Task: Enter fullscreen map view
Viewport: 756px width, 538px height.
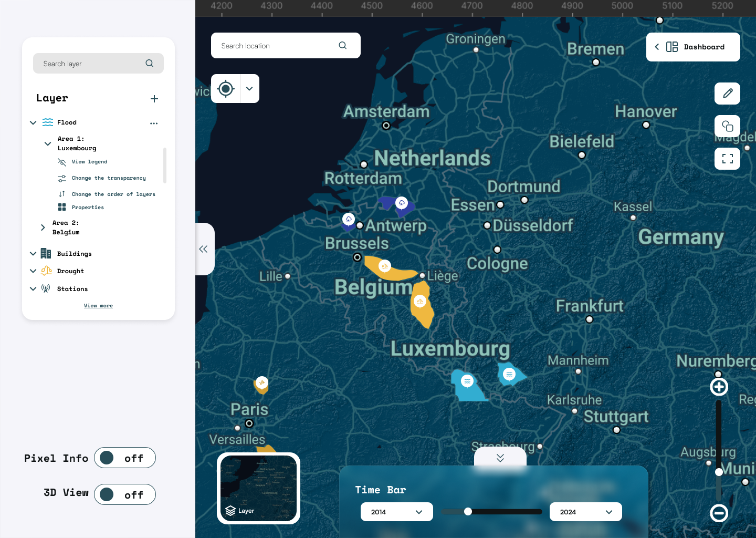Action: coord(728,159)
